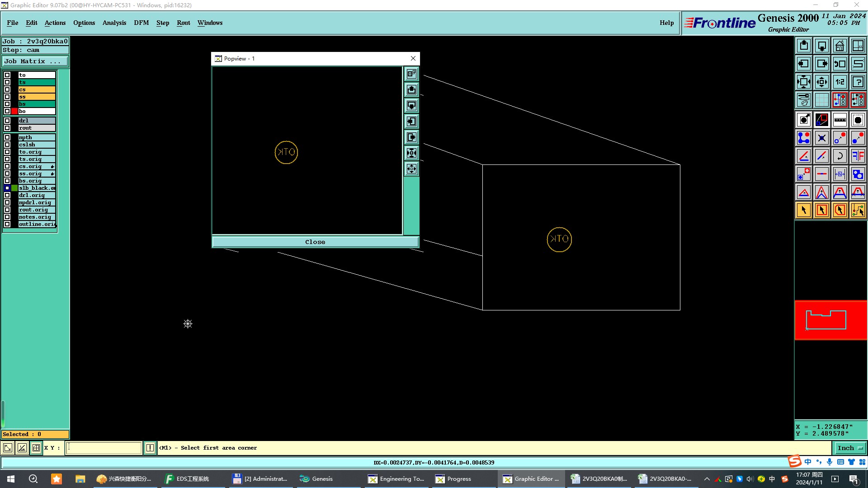This screenshot has height=488, width=868.
Task: Select the polygon area select tool
Action: 840,210
